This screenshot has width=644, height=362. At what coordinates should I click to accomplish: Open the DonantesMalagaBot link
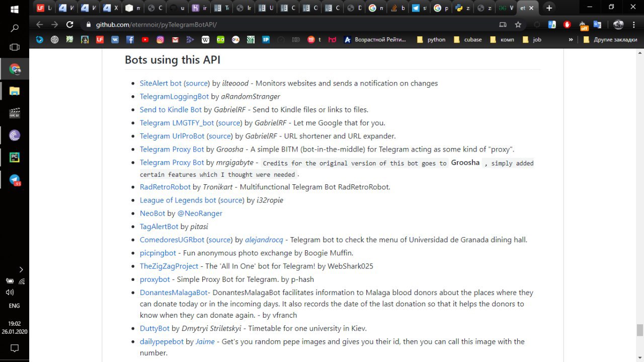point(174,292)
